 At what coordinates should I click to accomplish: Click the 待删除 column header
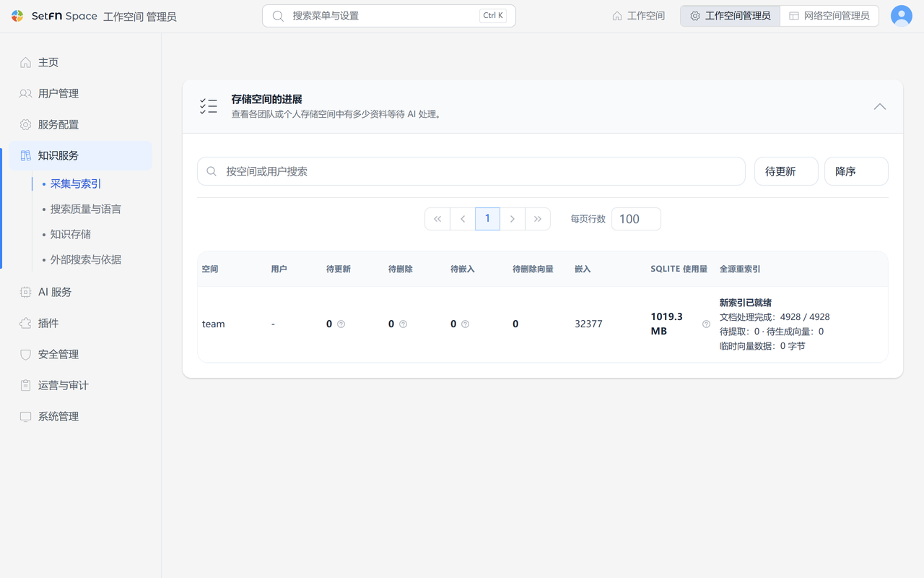[x=401, y=269]
